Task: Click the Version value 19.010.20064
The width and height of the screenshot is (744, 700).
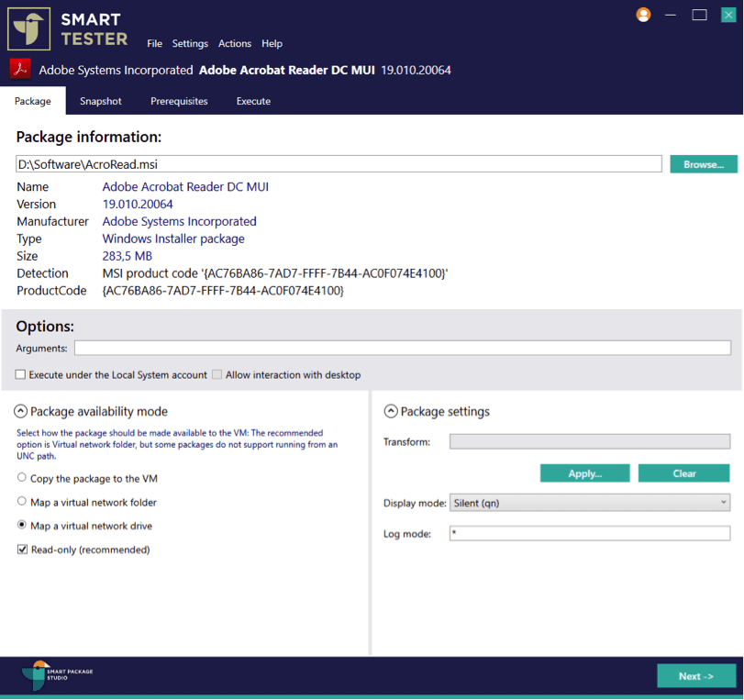Action: (138, 204)
